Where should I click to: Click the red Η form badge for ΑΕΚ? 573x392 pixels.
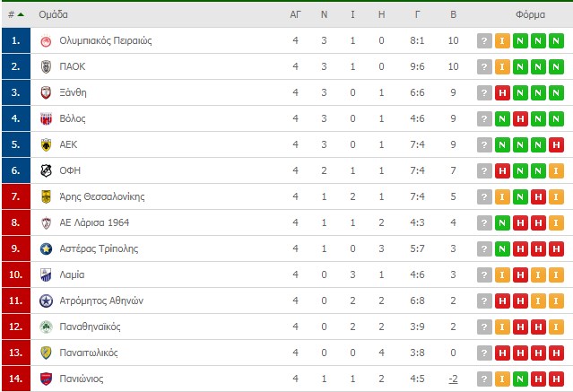tap(556, 145)
